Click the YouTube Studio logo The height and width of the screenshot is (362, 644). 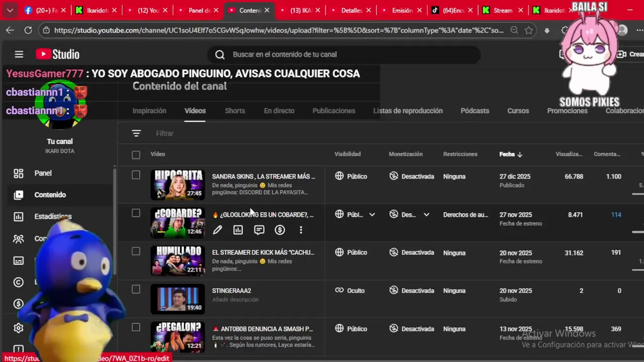coord(57,54)
